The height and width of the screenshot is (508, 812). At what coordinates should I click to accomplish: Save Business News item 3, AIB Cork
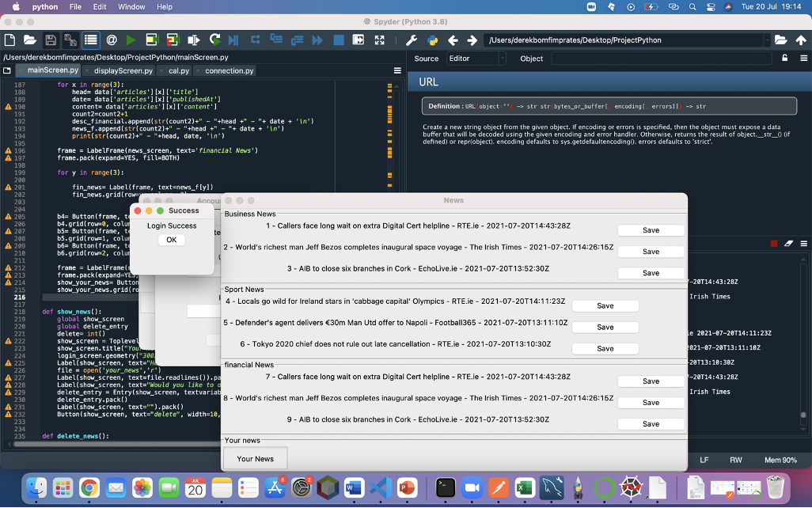(651, 273)
